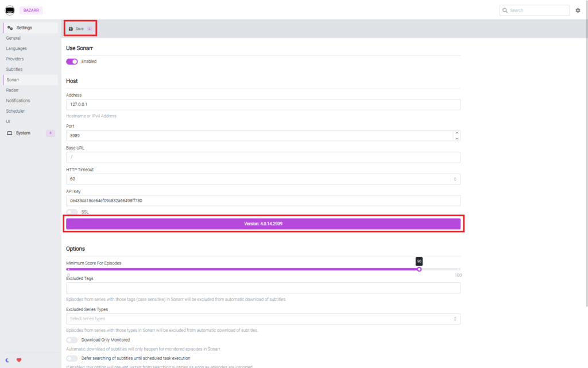Screen dimensions: 588x368
Task: Open the Settings section in the sidebar
Action: [x=31, y=28]
